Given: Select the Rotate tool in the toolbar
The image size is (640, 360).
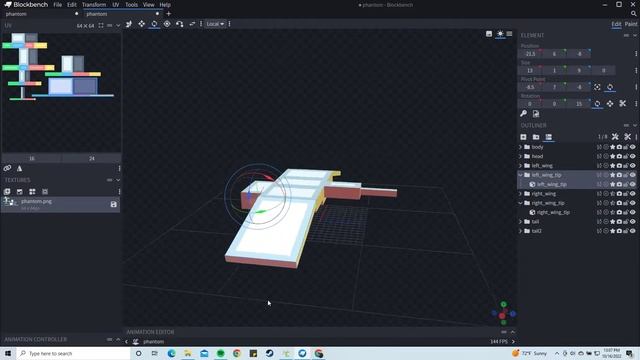Looking at the screenshot, I should point(154,24).
